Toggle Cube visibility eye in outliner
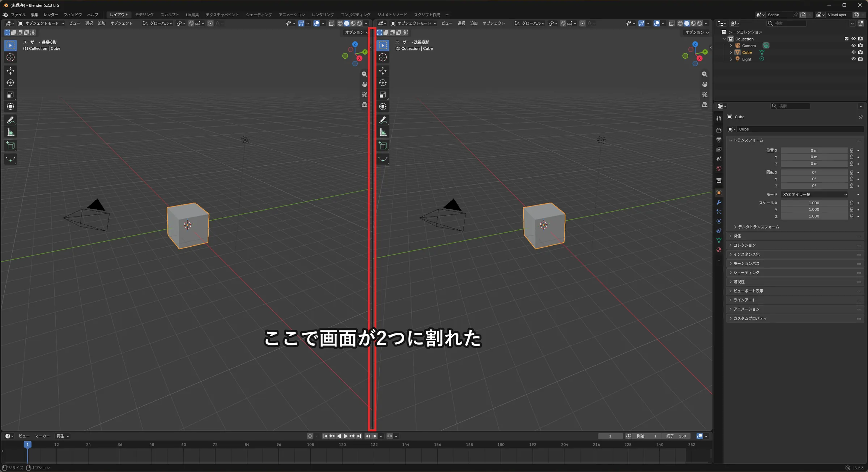Image resolution: width=868 pixels, height=472 pixels. click(x=854, y=52)
